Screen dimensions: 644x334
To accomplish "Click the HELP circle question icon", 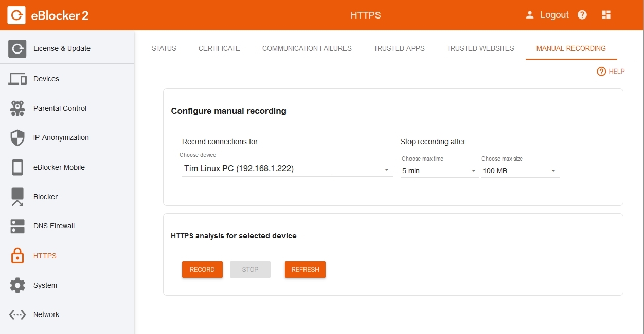I will click(601, 72).
